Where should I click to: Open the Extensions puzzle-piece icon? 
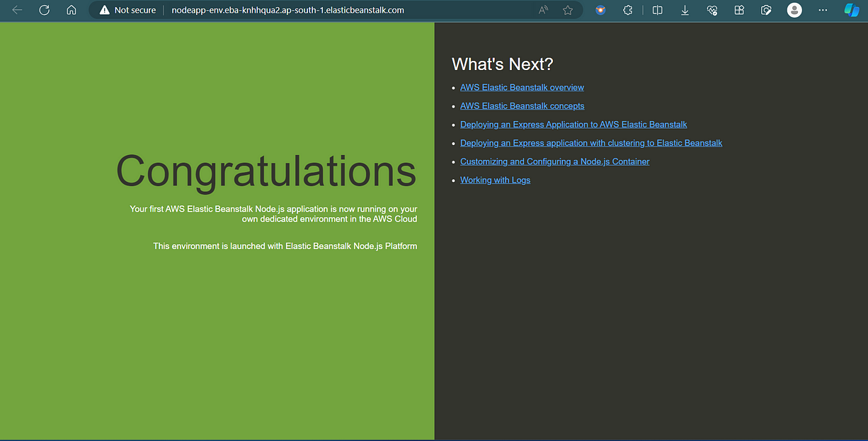tap(627, 11)
